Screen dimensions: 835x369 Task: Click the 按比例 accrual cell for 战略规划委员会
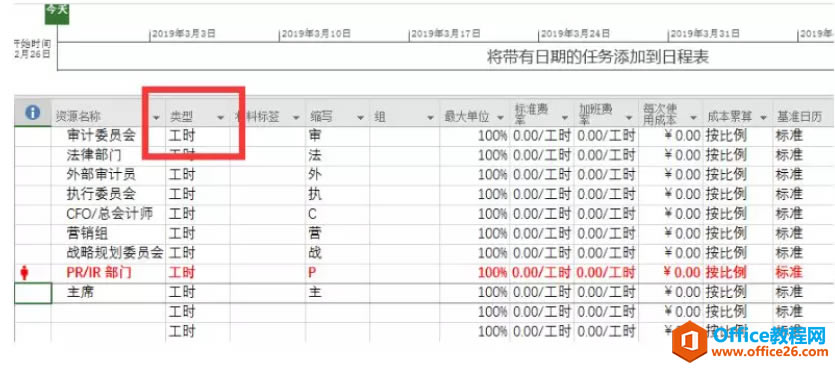coord(738,253)
